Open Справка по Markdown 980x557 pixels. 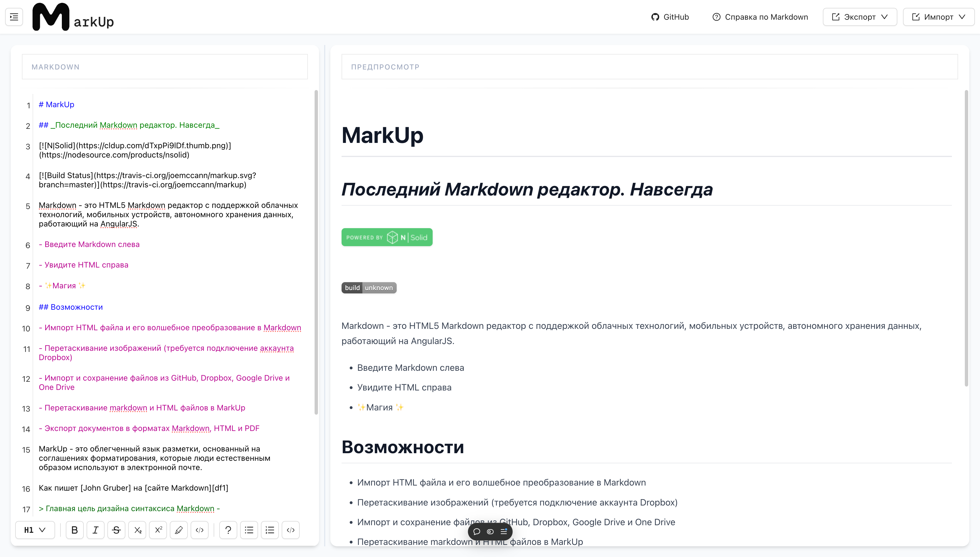(760, 16)
